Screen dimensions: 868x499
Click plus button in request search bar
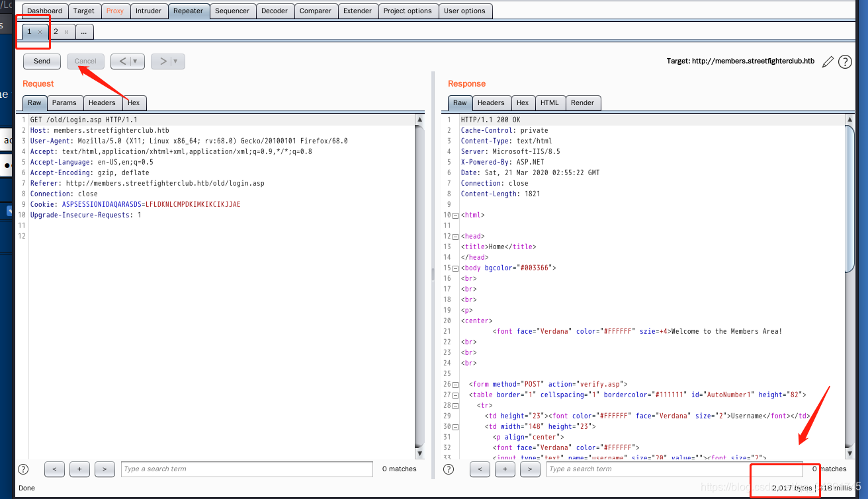click(x=79, y=469)
